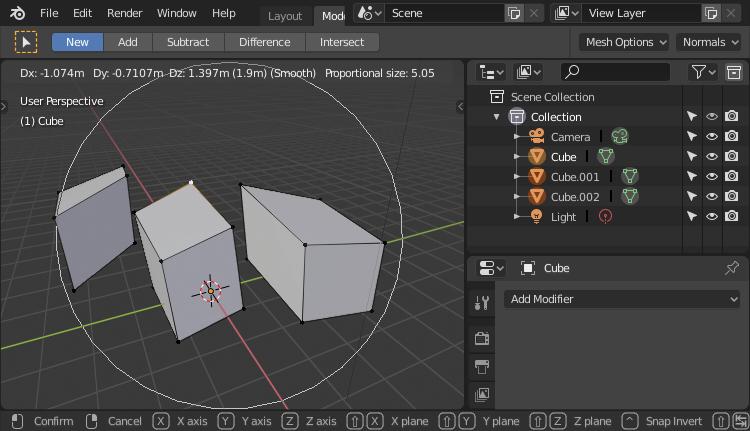This screenshot has height=431, width=750.
Task: Set selection mode to New
Action: (77, 42)
